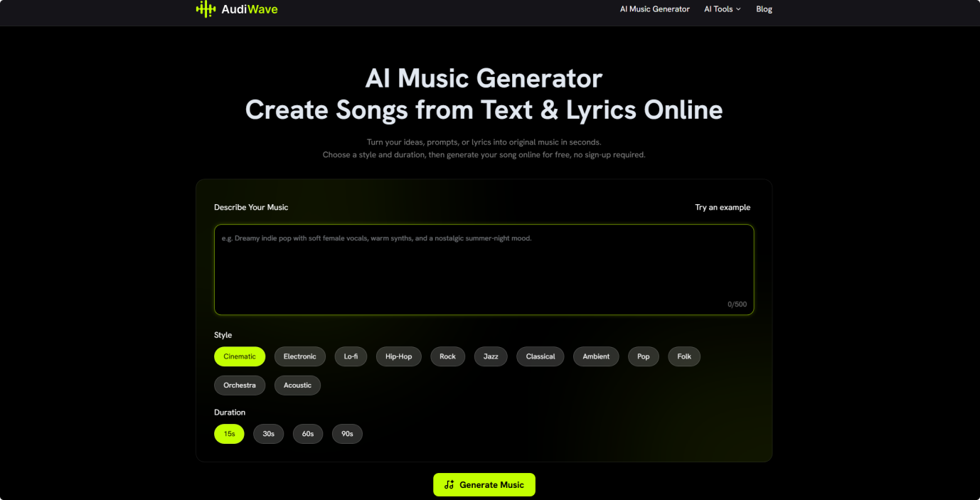Expand the AI Tools dropdown menu

click(723, 9)
